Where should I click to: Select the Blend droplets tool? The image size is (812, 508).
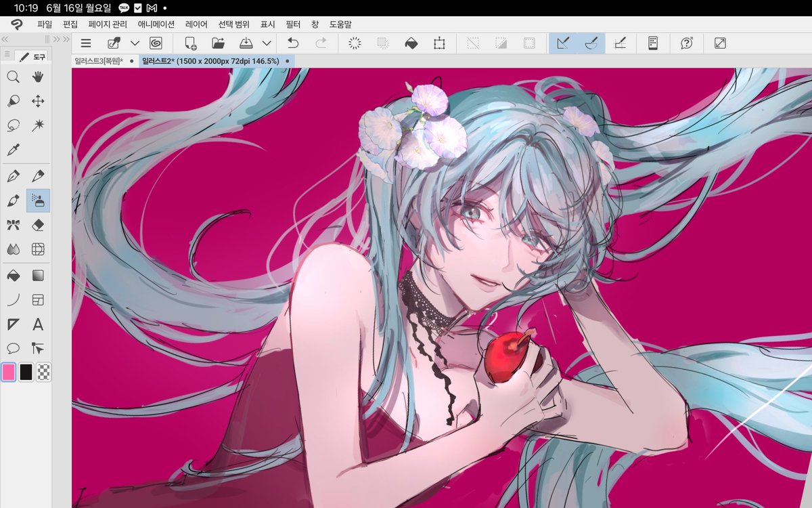13,249
